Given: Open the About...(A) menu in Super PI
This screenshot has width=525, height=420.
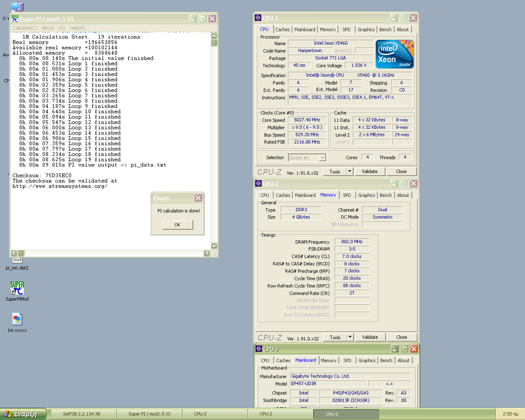Looking at the screenshot, I should tap(53, 28).
